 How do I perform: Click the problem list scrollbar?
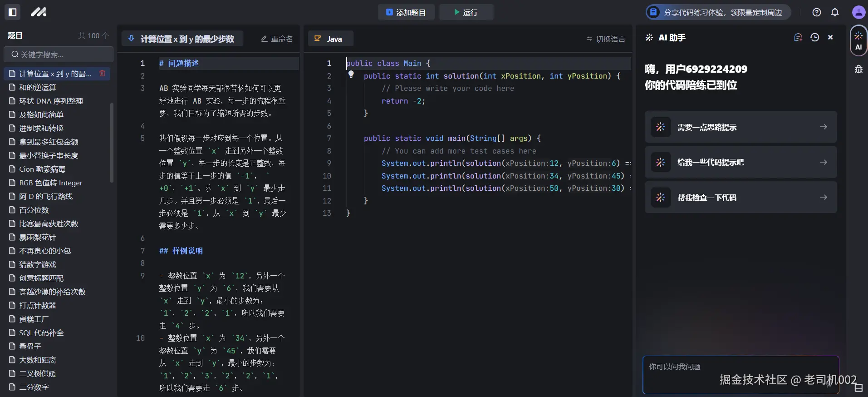(112, 143)
